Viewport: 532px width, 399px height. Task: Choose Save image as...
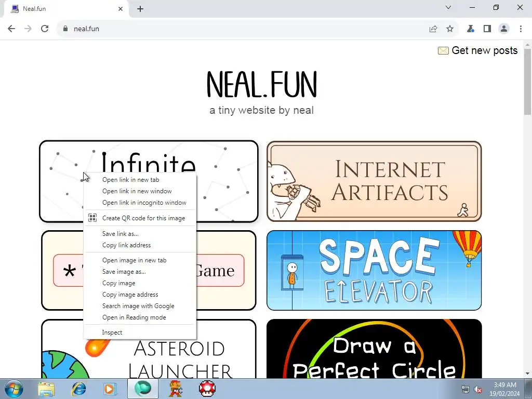(140, 272)
